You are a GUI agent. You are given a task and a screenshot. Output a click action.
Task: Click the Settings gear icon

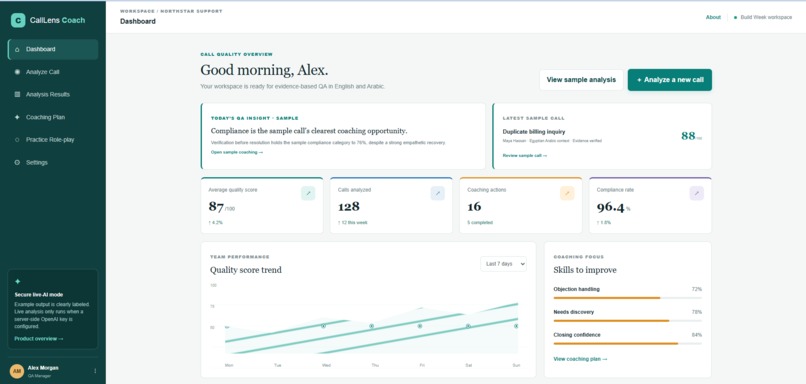[x=17, y=162]
